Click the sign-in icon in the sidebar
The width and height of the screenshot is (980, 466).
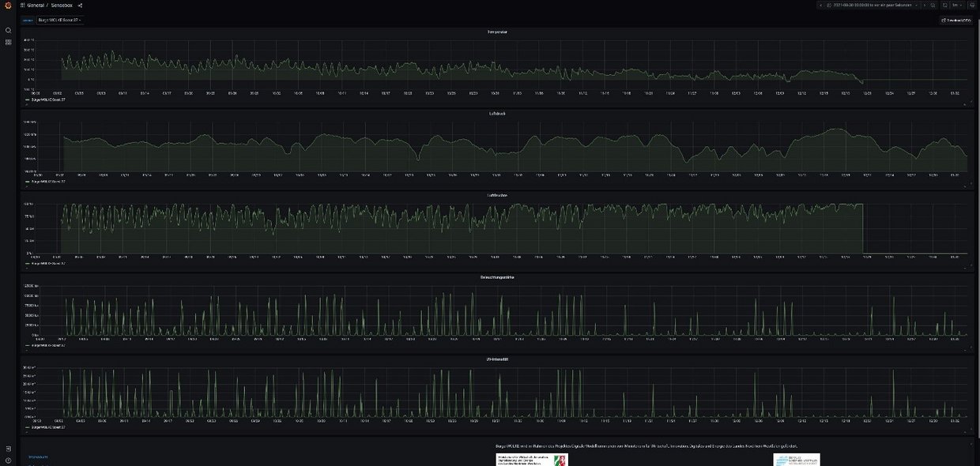click(x=8, y=449)
